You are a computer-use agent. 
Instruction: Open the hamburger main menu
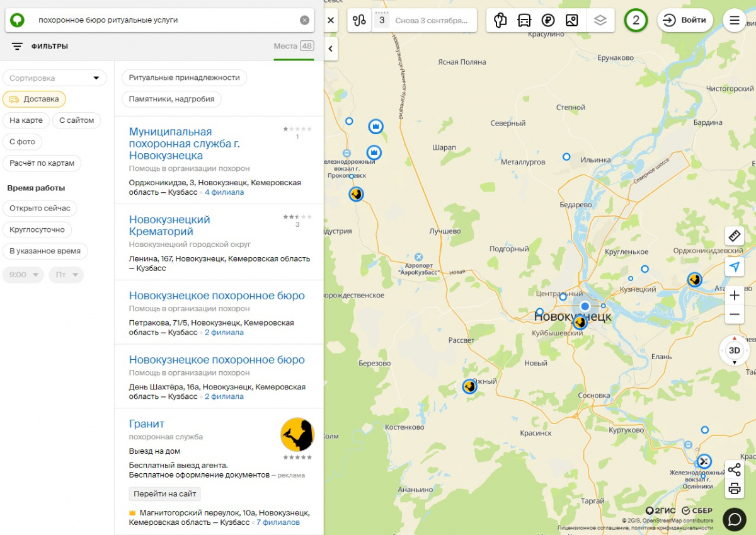[x=735, y=20]
